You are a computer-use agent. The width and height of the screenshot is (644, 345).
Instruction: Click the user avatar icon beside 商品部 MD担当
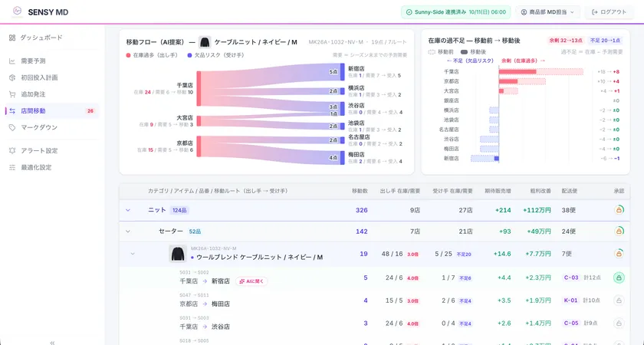pos(524,12)
